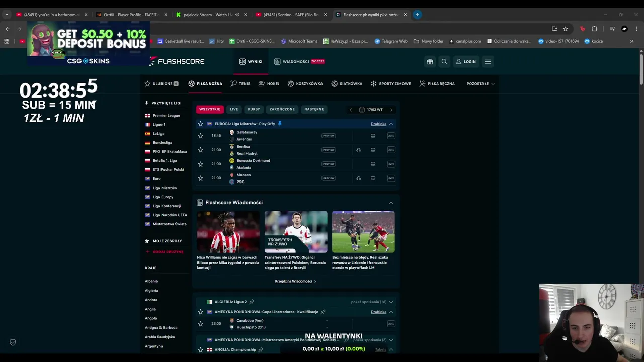Open audio commentary for Benfica vs Real Madryt

pyautogui.click(x=358, y=150)
